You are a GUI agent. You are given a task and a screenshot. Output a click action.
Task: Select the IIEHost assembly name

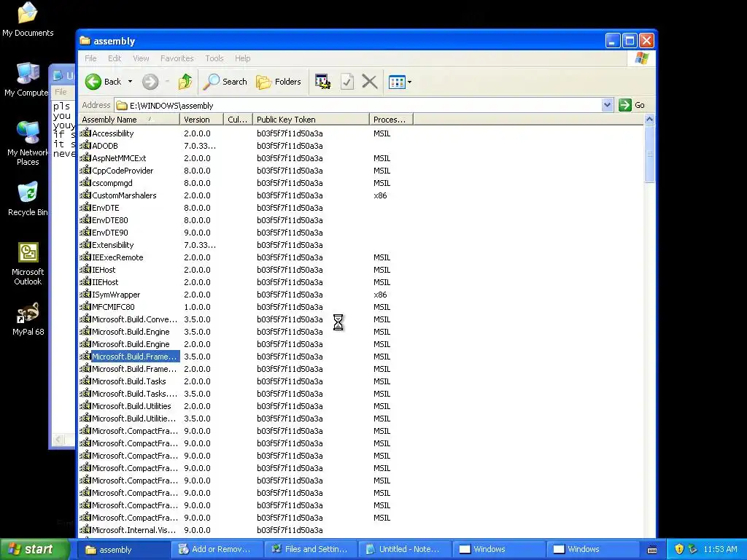click(x=105, y=282)
